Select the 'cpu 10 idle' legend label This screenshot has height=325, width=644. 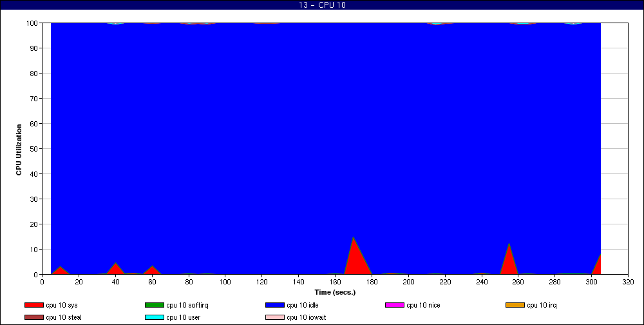click(x=302, y=305)
